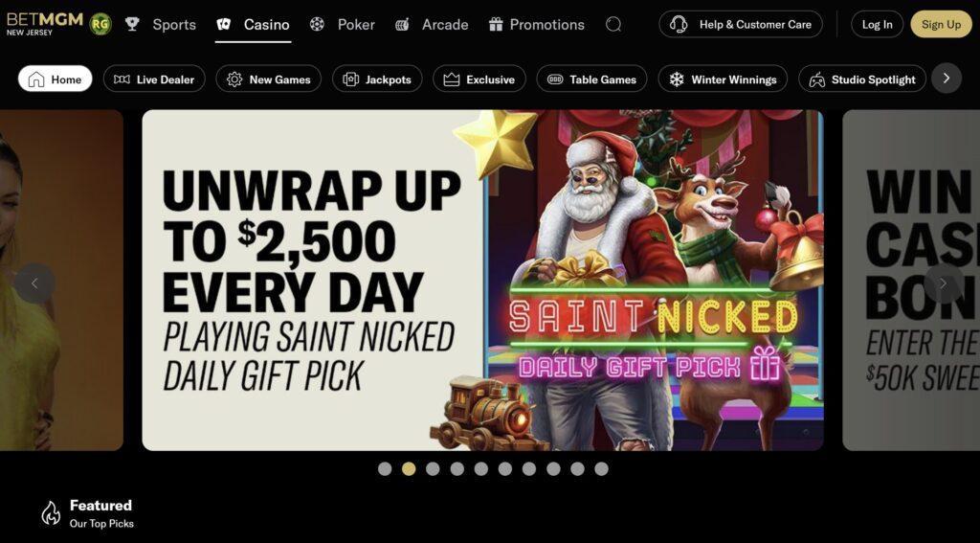The image size is (980, 543).
Task: Switch to Live Dealer category
Action: point(154,79)
